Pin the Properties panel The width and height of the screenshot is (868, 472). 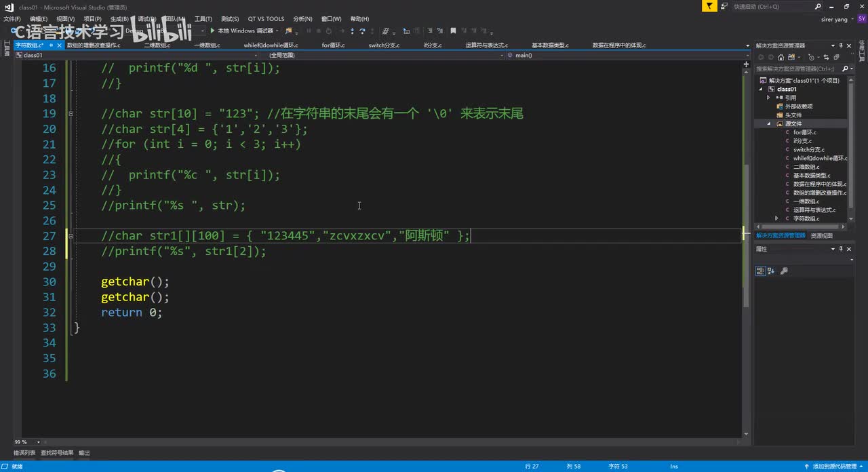point(841,249)
